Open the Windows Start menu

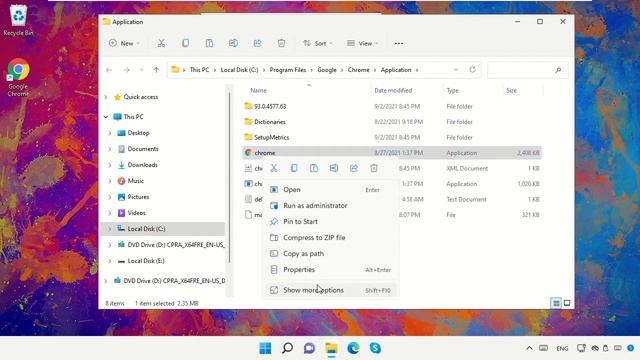coord(265,348)
